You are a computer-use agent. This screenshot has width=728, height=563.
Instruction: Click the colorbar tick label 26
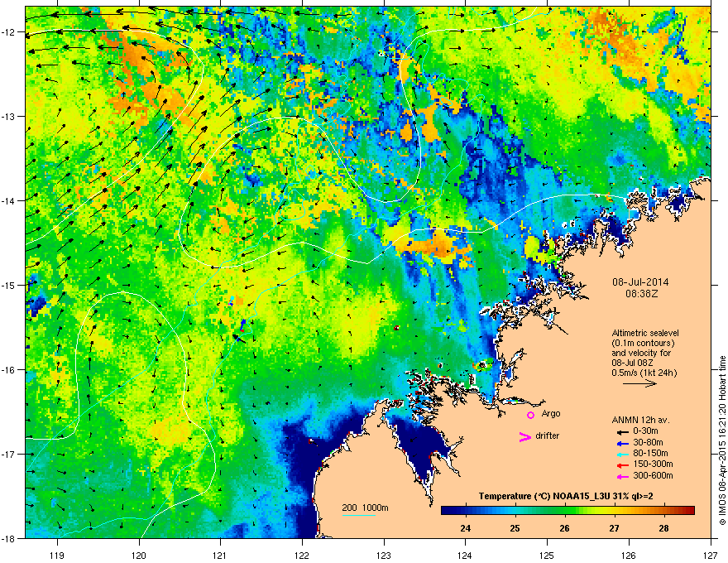[564, 528]
